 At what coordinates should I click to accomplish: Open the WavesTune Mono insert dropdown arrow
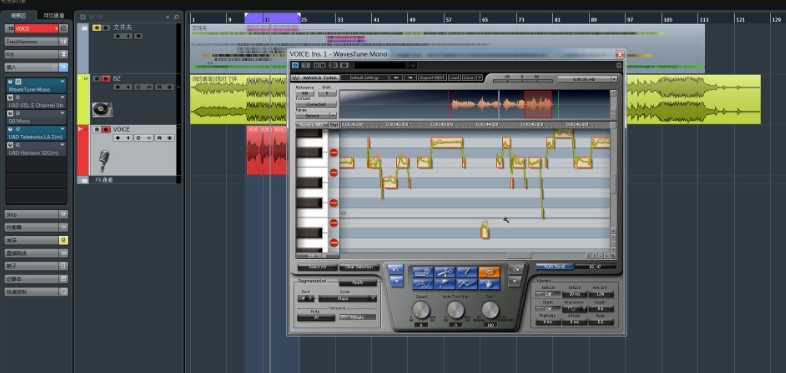[x=62, y=82]
